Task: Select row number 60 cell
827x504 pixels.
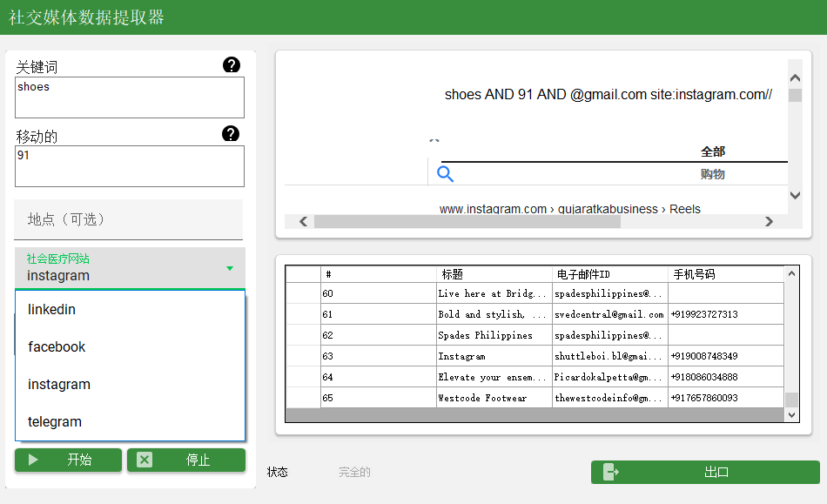Action: click(378, 293)
